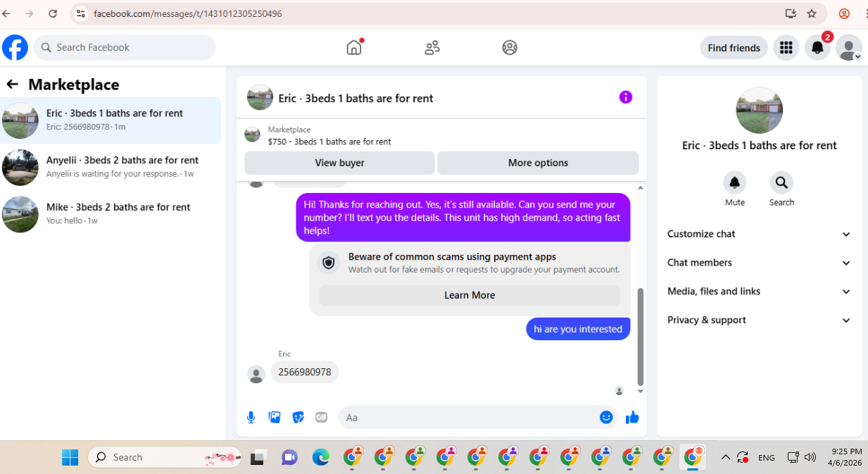Viewport: 868px width, 474px height.
Task: Click the message 2566980978 from Eric
Action: 305,372
